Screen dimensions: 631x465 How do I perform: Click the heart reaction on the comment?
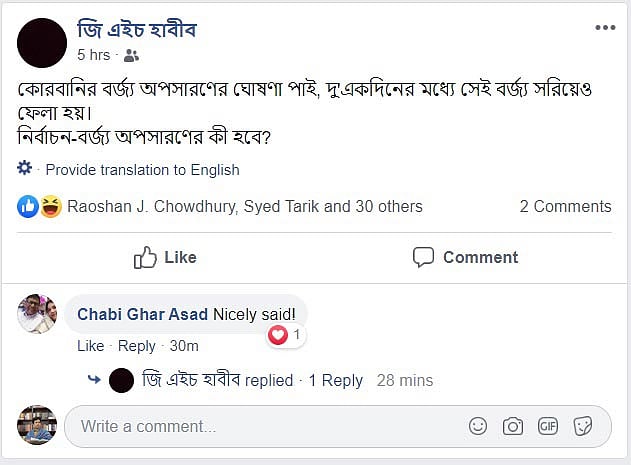tap(279, 335)
